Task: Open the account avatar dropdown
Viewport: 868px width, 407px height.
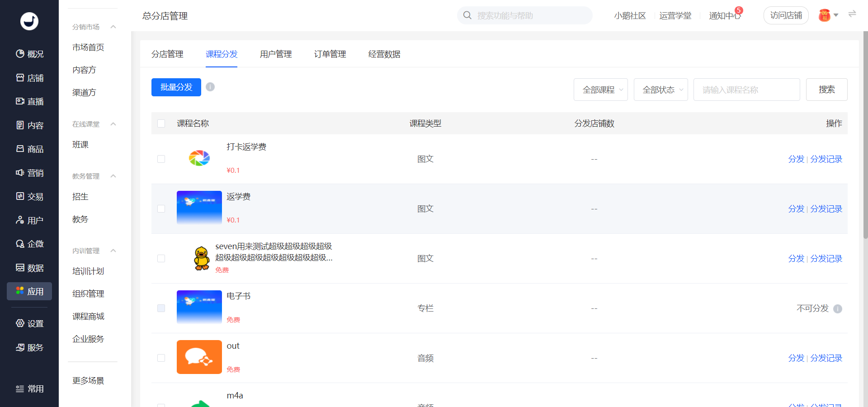Action: [828, 15]
